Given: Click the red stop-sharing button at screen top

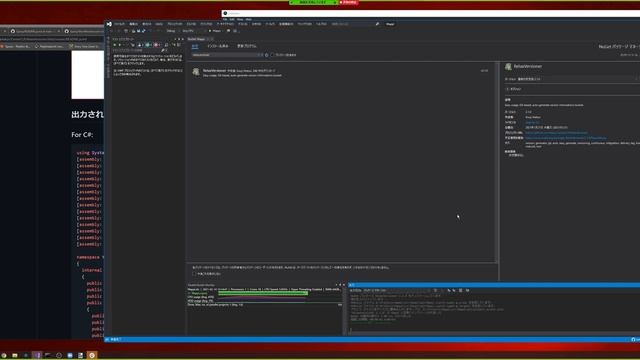Looking at the screenshot, I should (348, 2).
